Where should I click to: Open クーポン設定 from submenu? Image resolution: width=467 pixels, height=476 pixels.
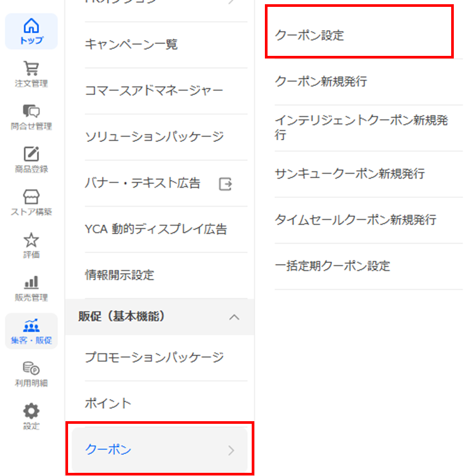[x=309, y=36]
